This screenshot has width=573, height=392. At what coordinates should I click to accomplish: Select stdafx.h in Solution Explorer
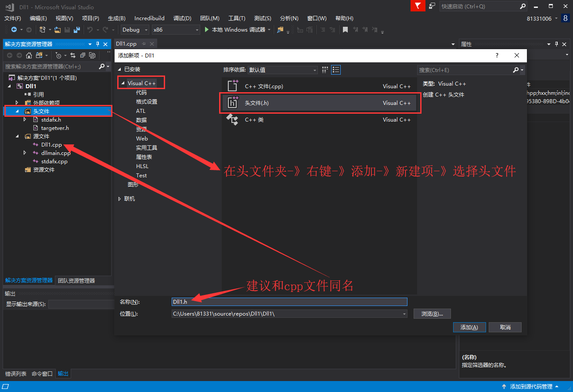pyautogui.click(x=51, y=120)
